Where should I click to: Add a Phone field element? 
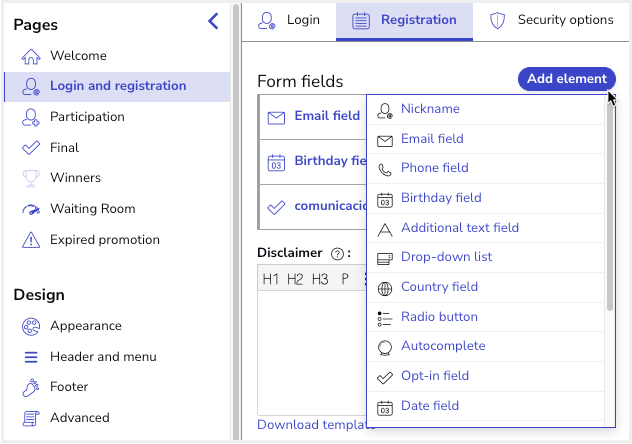point(434,168)
